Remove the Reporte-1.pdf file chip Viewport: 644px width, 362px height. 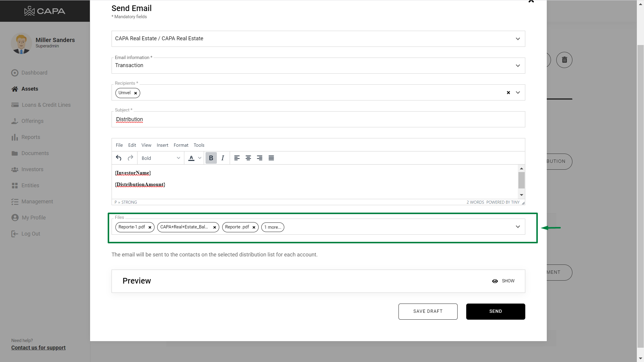150,227
